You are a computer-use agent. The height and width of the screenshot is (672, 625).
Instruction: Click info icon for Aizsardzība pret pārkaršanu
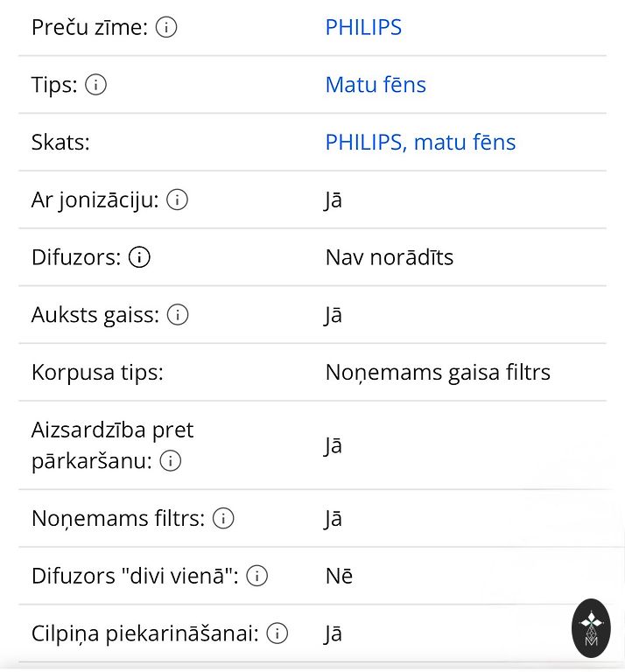(x=171, y=460)
